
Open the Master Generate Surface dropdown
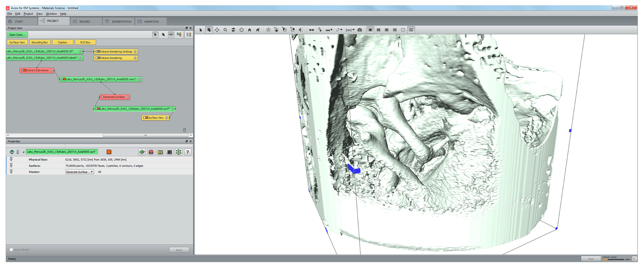click(x=79, y=172)
